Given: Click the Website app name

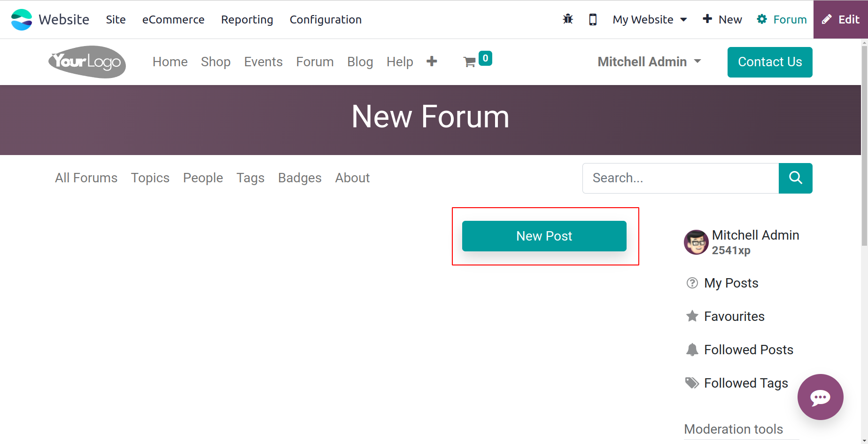Looking at the screenshot, I should tap(64, 19).
